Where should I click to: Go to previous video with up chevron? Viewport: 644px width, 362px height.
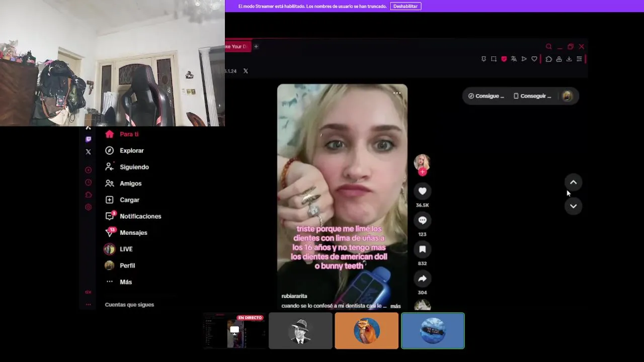point(573,183)
